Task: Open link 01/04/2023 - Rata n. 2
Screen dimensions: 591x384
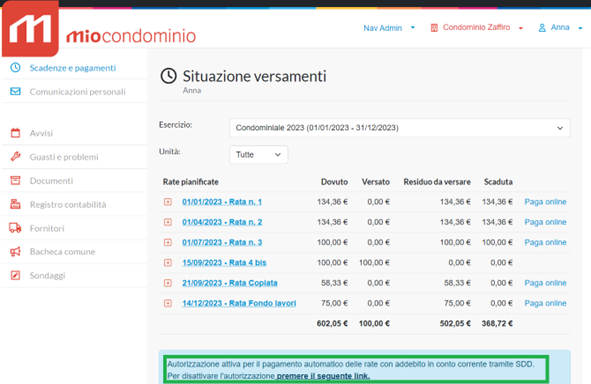Action: [222, 222]
